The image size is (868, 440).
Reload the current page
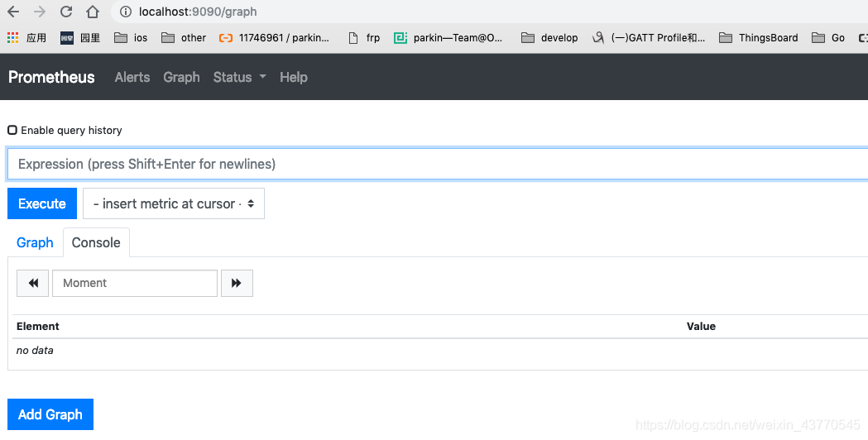click(66, 12)
